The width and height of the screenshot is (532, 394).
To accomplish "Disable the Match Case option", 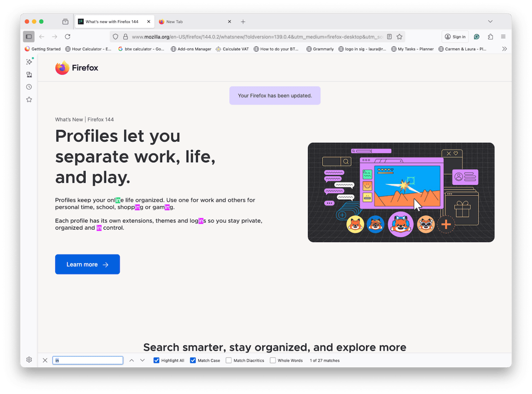I will pos(193,360).
